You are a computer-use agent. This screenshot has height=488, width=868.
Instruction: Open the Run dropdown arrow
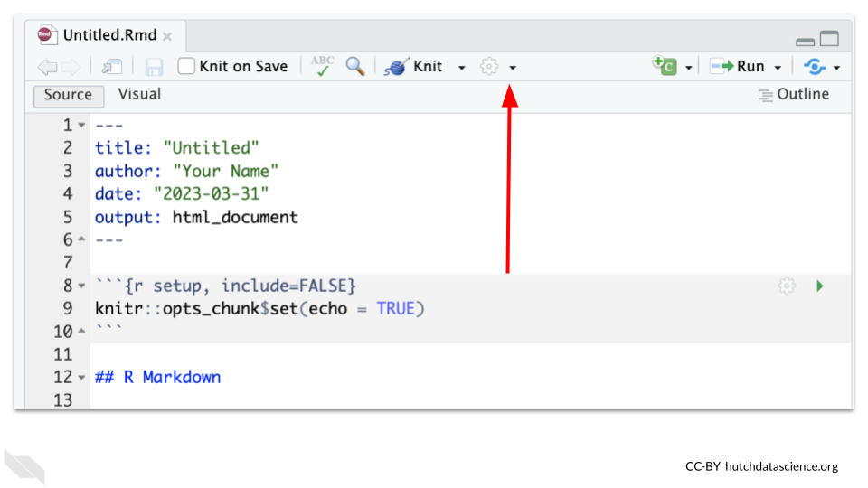(778, 68)
